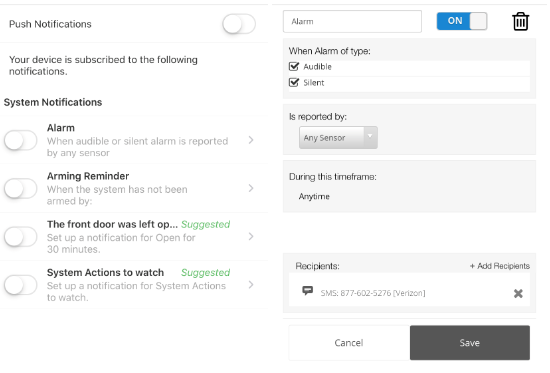
Task: Switch the blue ON toggle off
Action: (x=462, y=21)
